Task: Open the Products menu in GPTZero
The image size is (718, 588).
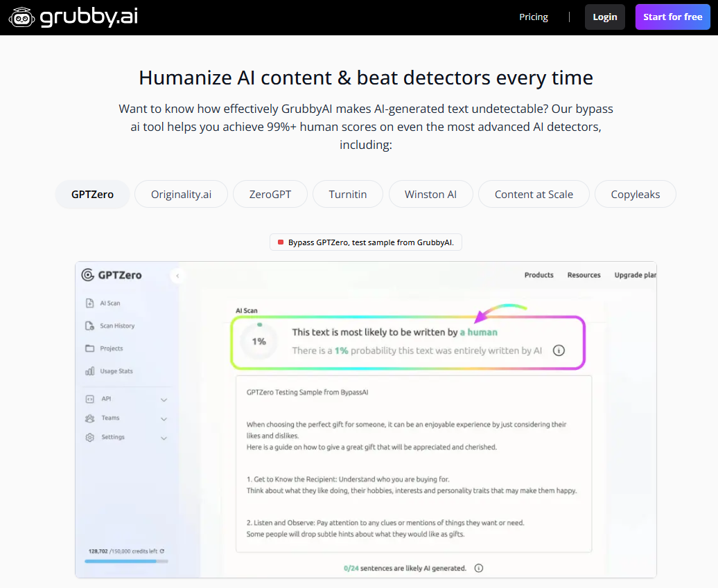Action: (x=539, y=275)
